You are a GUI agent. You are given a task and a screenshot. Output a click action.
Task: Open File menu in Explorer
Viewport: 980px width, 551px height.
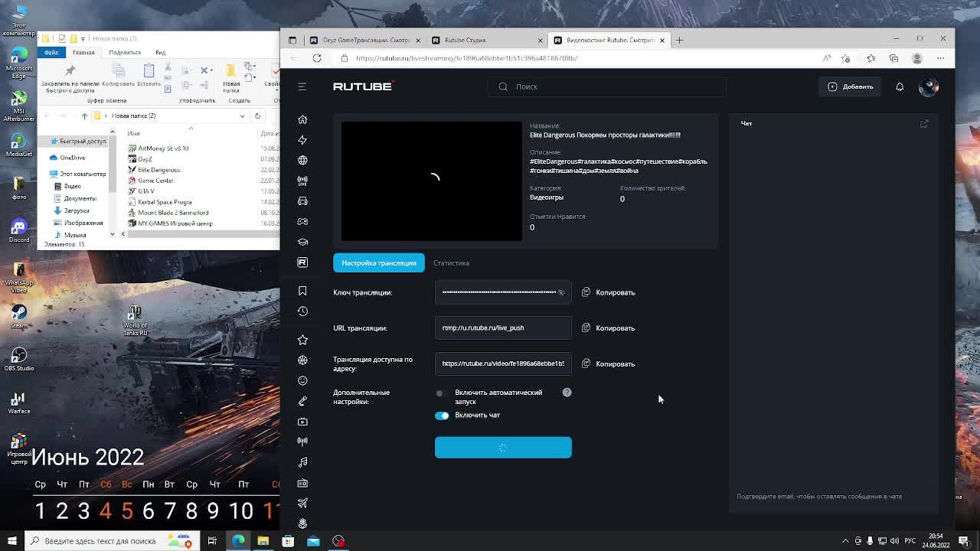pos(51,52)
